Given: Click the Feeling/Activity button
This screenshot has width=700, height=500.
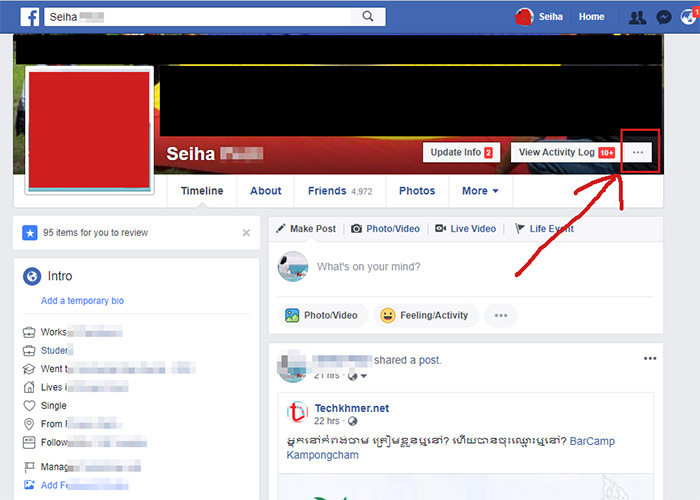Looking at the screenshot, I should pyautogui.click(x=426, y=316).
